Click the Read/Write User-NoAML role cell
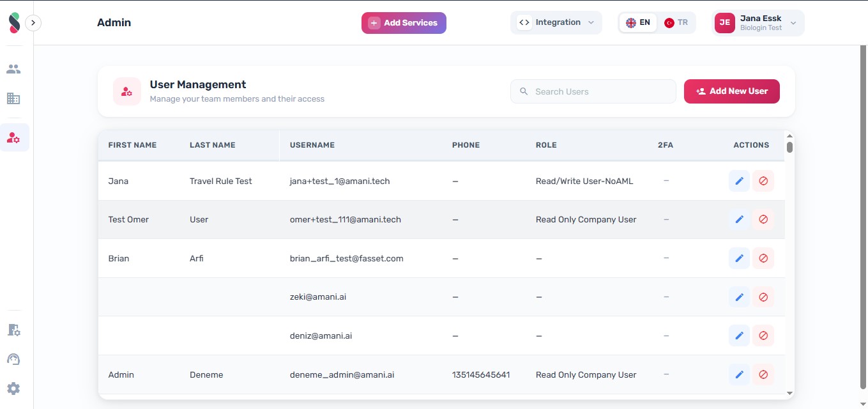 (x=584, y=181)
